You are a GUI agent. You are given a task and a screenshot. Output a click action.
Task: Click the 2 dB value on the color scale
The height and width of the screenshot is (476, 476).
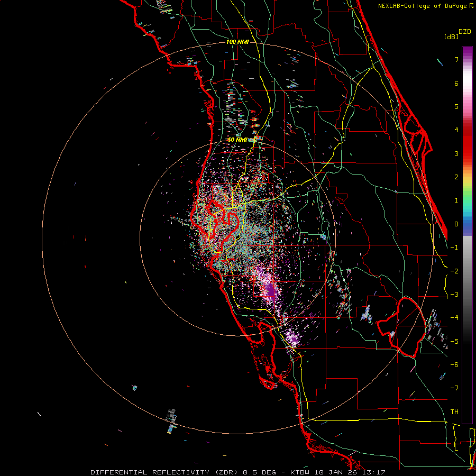(x=456, y=177)
